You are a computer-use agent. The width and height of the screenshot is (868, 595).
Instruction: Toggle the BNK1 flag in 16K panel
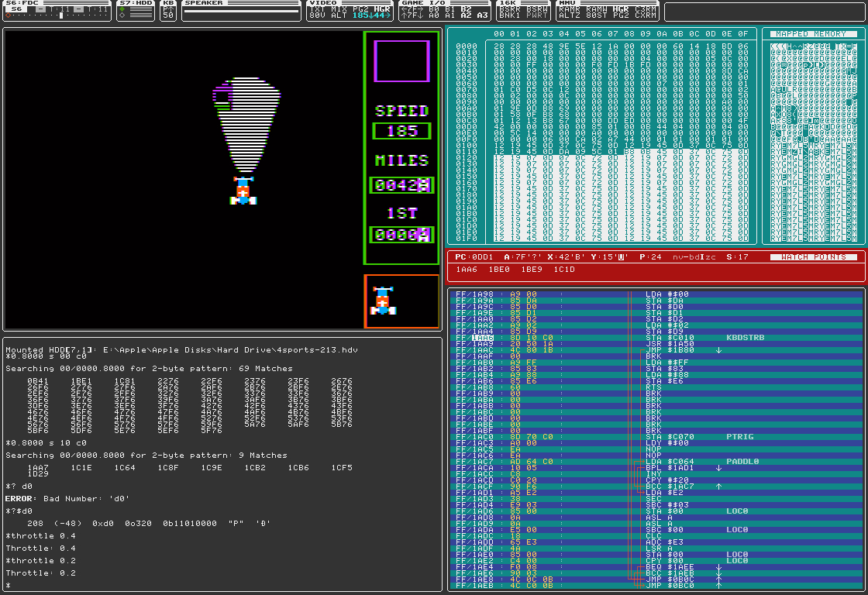509,15
